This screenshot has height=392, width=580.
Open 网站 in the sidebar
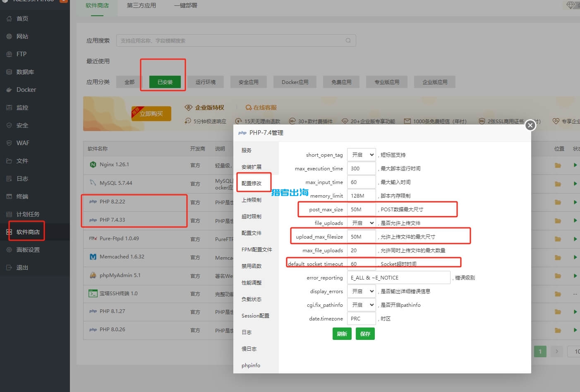[22, 36]
